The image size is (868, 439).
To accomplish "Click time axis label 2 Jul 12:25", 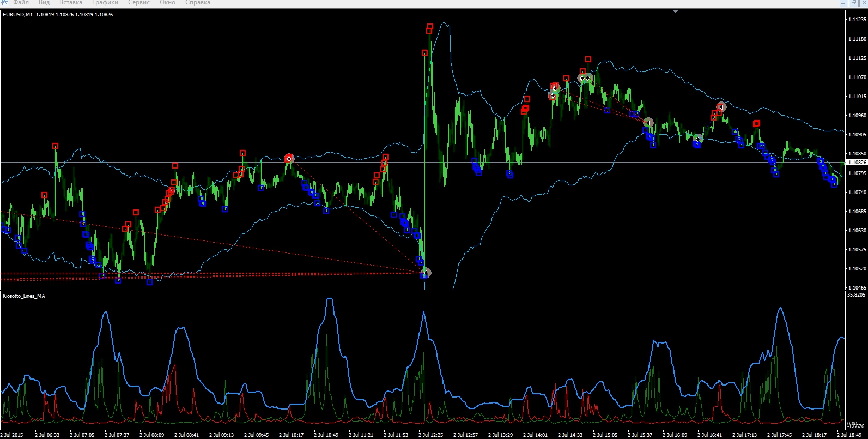I will (431, 435).
